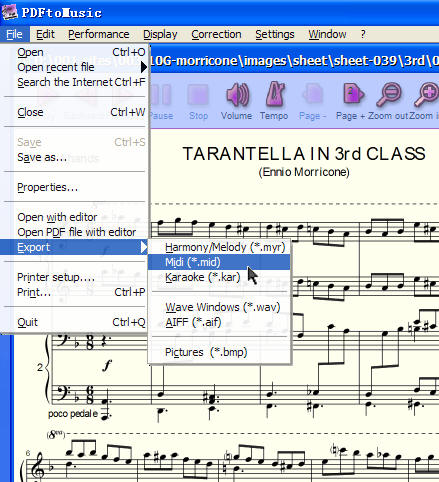Image resolution: width=439 pixels, height=482 pixels.
Task: Click the TARANTELLA IN 3rd CLASS title
Action: 304,154
